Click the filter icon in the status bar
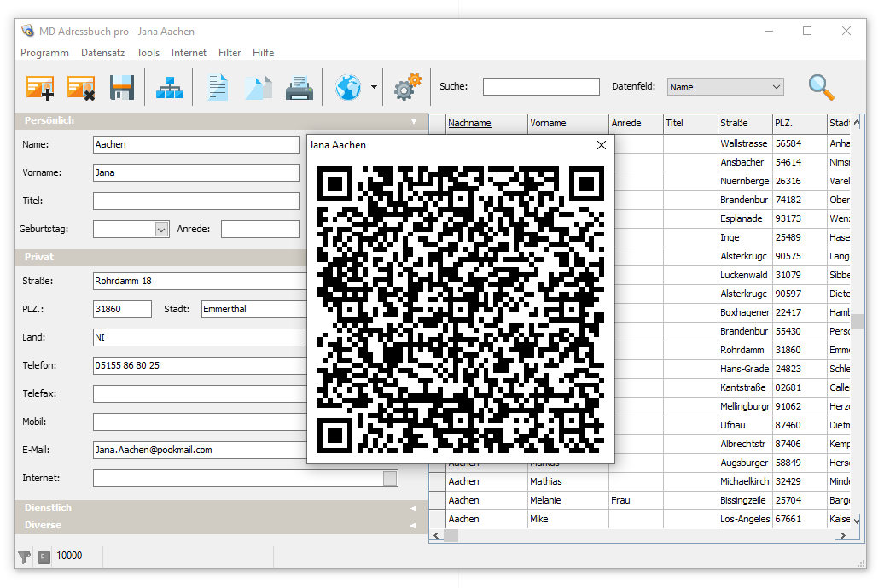 pyautogui.click(x=25, y=556)
